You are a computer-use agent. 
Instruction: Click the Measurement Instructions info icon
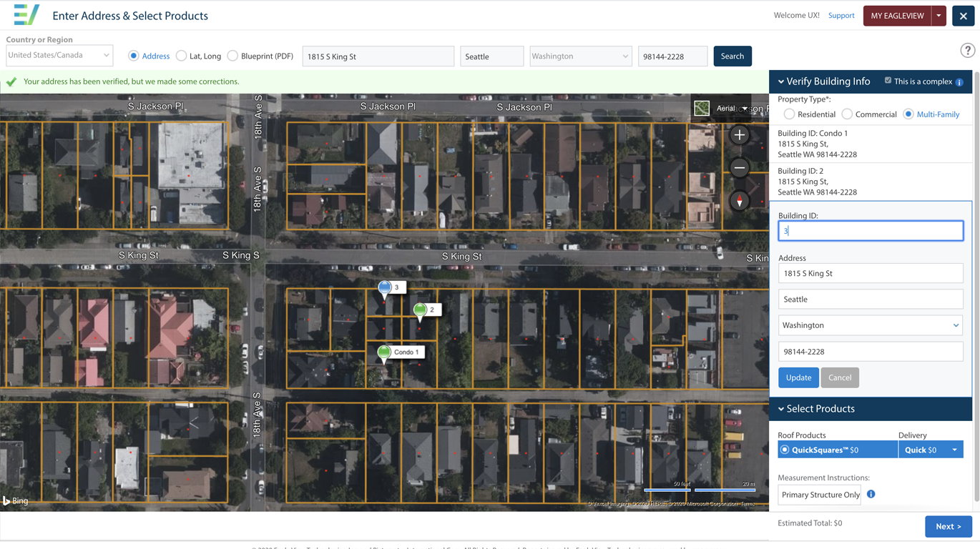[x=871, y=494]
